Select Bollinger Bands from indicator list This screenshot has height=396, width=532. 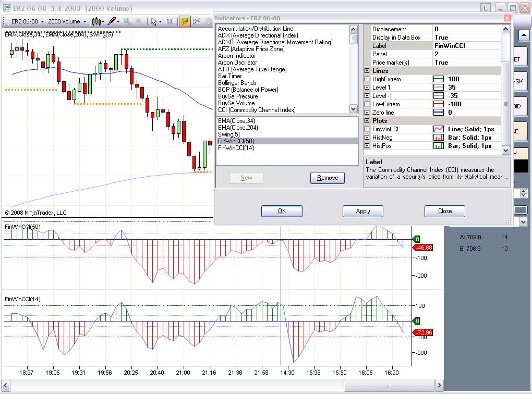coord(237,83)
